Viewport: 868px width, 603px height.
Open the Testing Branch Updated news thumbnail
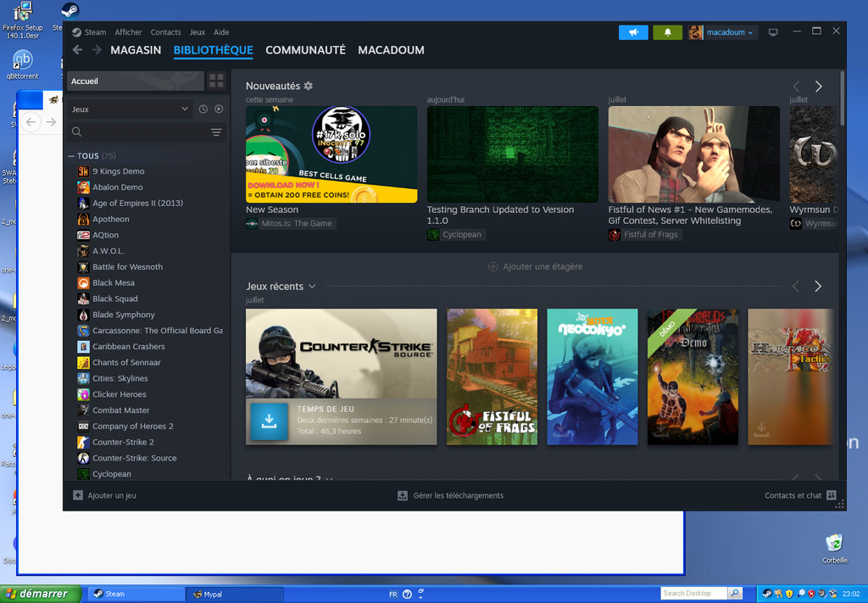pos(513,154)
